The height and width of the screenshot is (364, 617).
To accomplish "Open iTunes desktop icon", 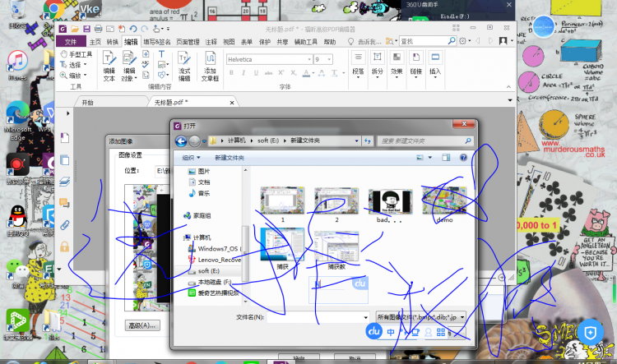I will pos(18,66).
